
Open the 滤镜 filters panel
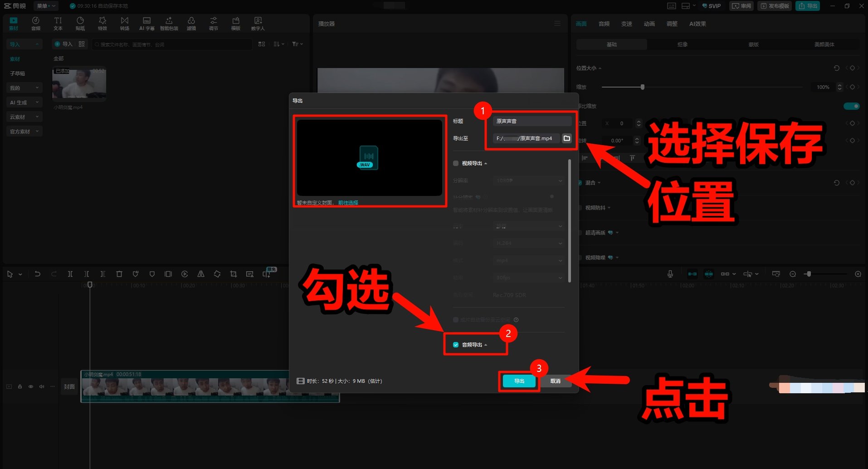[191, 23]
